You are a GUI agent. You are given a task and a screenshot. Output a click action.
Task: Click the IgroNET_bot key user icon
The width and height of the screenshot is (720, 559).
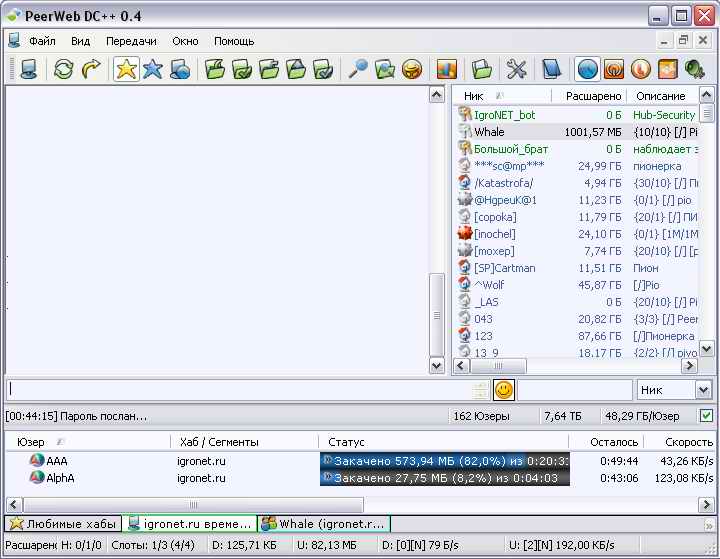[x=465, y=114]
